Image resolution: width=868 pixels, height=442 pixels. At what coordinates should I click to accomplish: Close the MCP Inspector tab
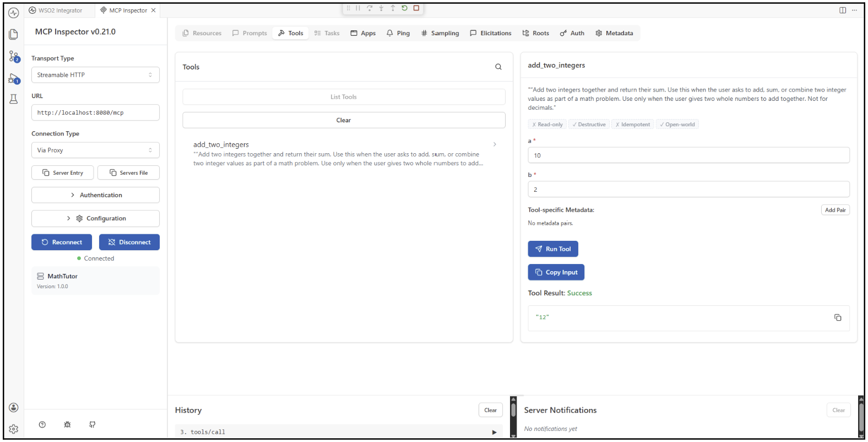pos(154,10)
